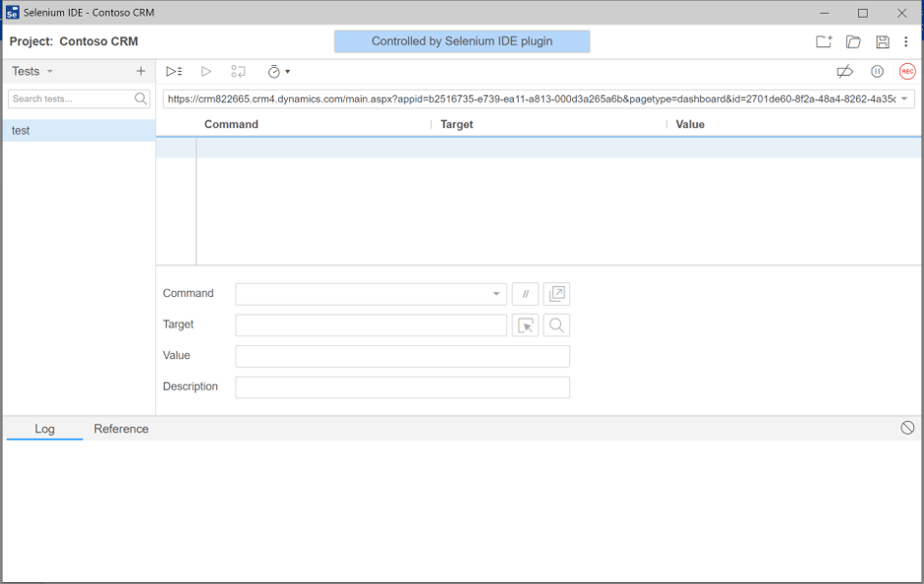Clear the log with circle-slash icon
Screen dimensions: 924x584
(907, 428)
